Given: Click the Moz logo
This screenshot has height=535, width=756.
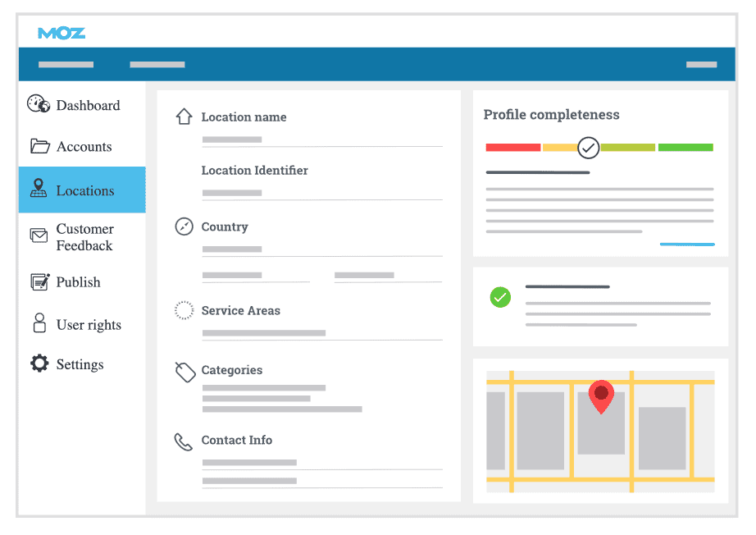Looking at the screenshot, I should tap(61, 33).
